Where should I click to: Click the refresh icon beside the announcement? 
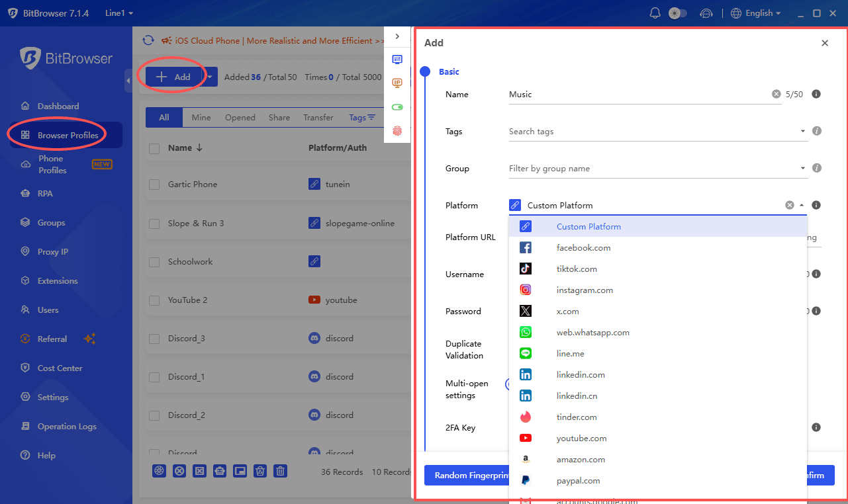click(x=148, y=40)
